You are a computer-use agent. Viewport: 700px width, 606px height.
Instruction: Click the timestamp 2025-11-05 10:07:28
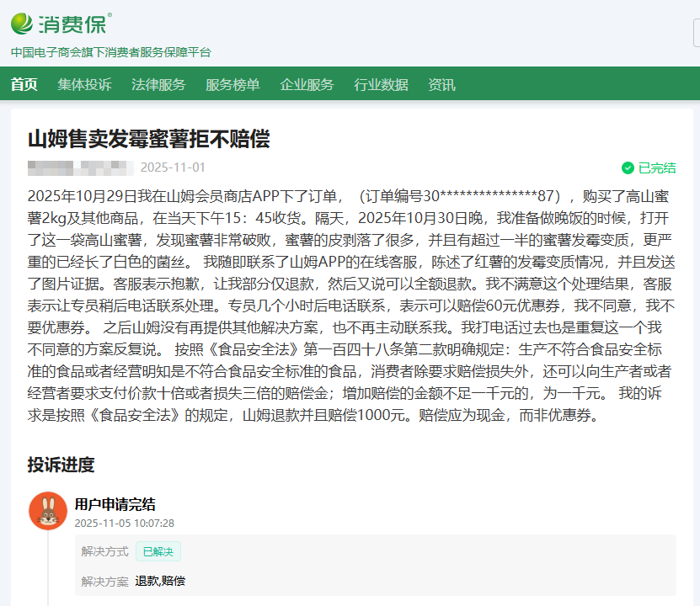(125, 523)
